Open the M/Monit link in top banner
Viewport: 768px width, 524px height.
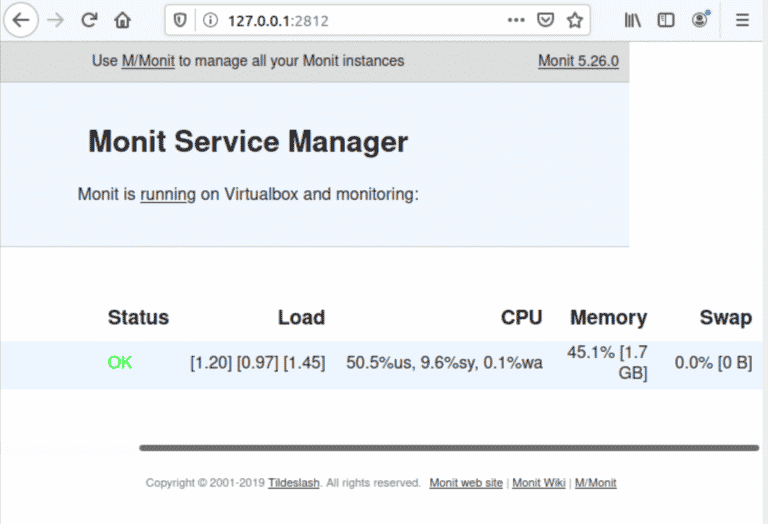[x=148, y=61]
